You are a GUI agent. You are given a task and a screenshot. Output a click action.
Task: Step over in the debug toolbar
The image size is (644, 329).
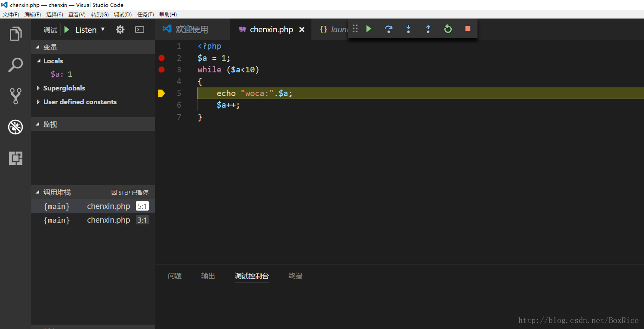[x=388, y=29]
